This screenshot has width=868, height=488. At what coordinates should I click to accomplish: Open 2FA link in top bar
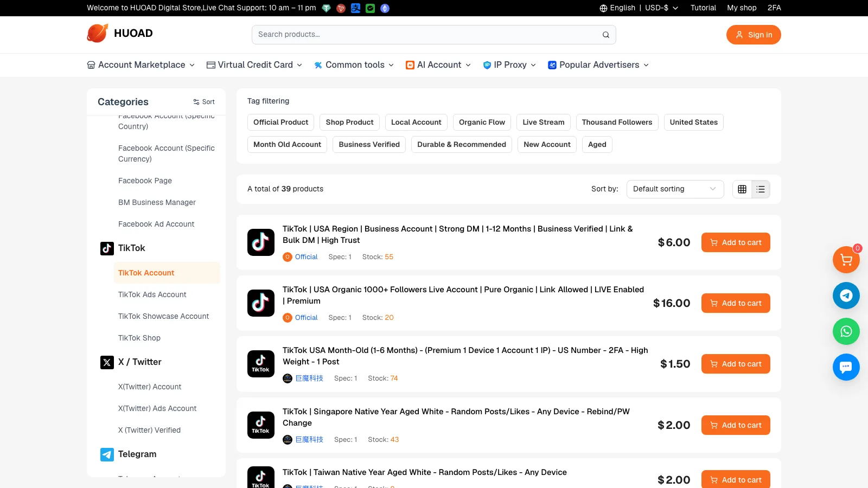[x=774, y=8]
